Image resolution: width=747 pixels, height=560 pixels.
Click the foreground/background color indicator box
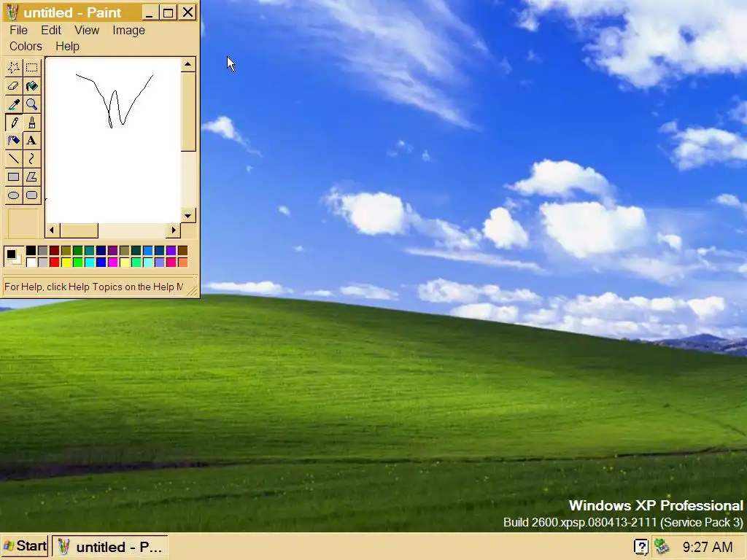tap(13, 256)
